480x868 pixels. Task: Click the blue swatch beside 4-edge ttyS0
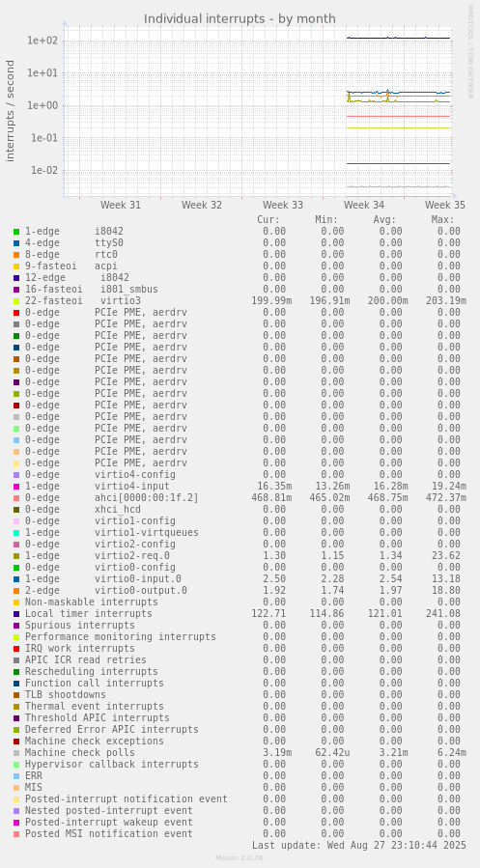tap(16, 243)
